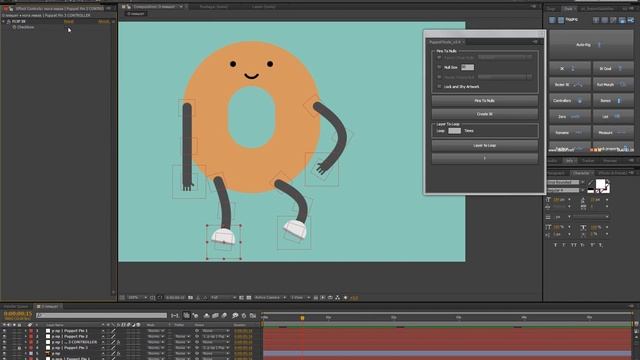The height and width of the screenshot is (360, 640).
Task: Switch to the Render Queue tab
Action: click(x=16, y=306)
